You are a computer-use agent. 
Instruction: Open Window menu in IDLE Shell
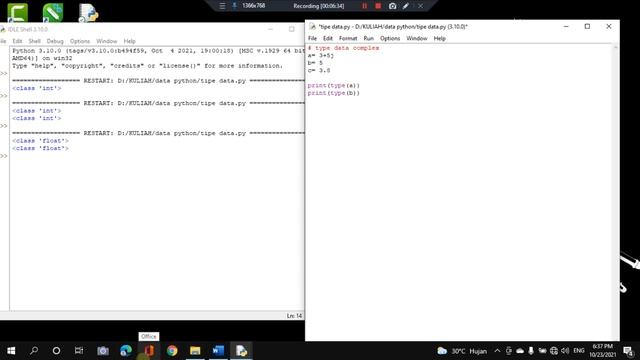pos(107,41)
